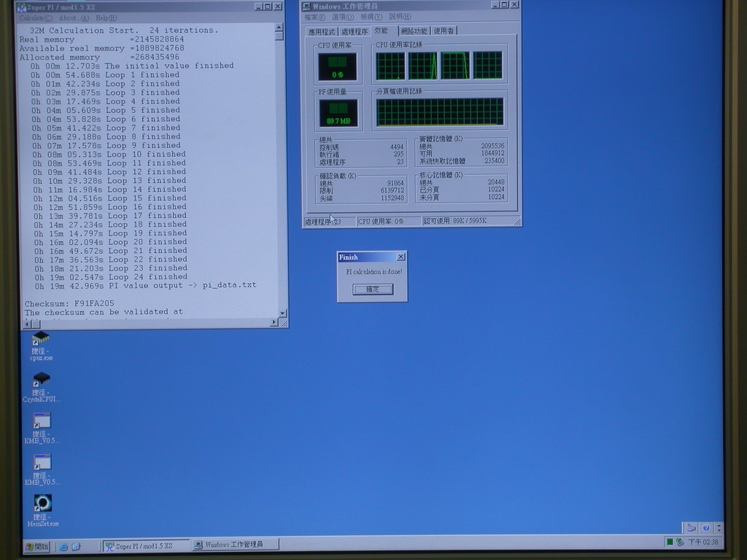Select the KMB_V0.5 shortcut just above MemSet.exe
This screenshot has width=747, height=560.
(42, 469)
